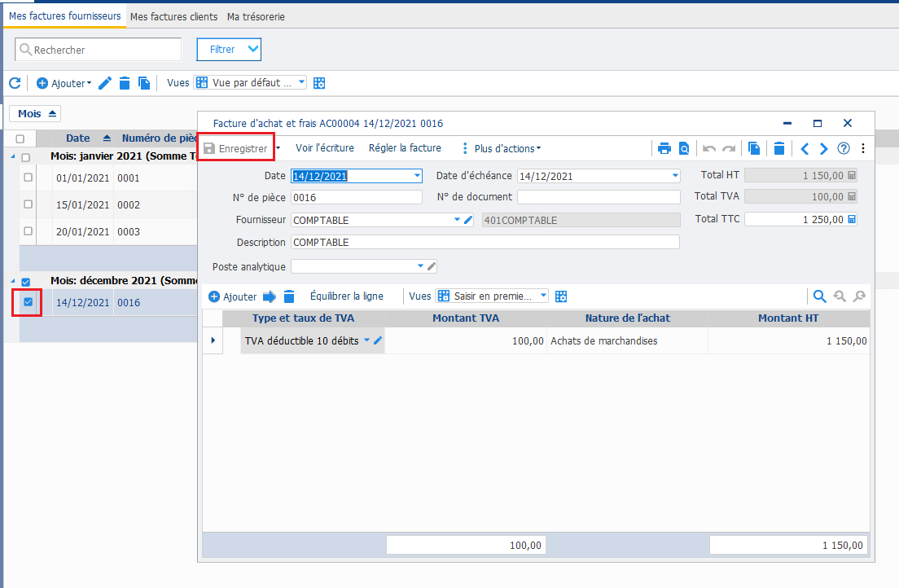
Task: Open the dialog's vertical dots overflow menu
Action: (x=863, y=148)
